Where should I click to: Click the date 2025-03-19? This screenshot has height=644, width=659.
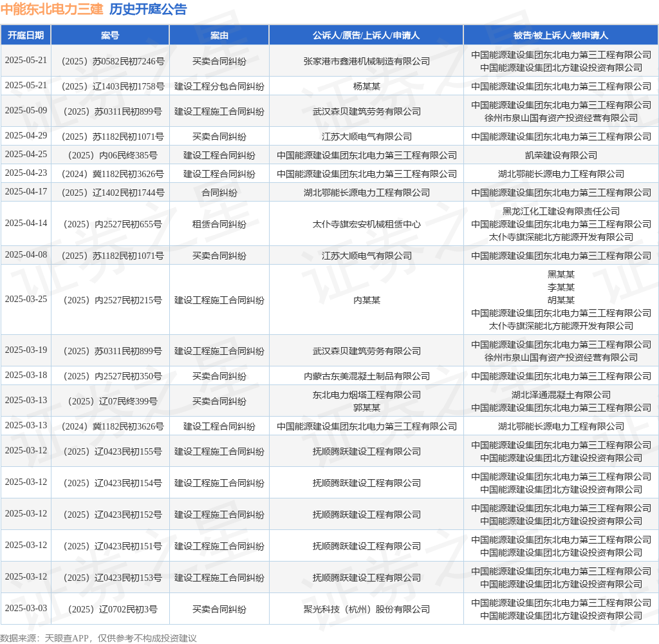(26, 350)
